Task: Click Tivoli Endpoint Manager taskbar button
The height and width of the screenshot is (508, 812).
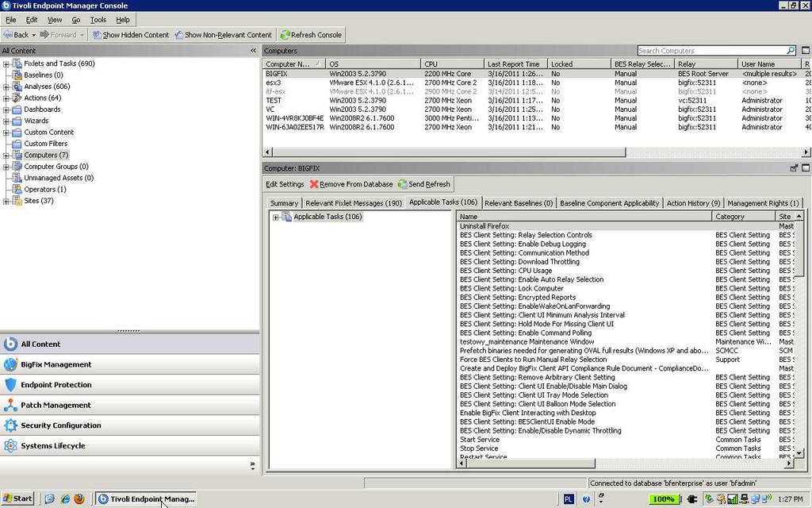Action: tap(146, 498)
